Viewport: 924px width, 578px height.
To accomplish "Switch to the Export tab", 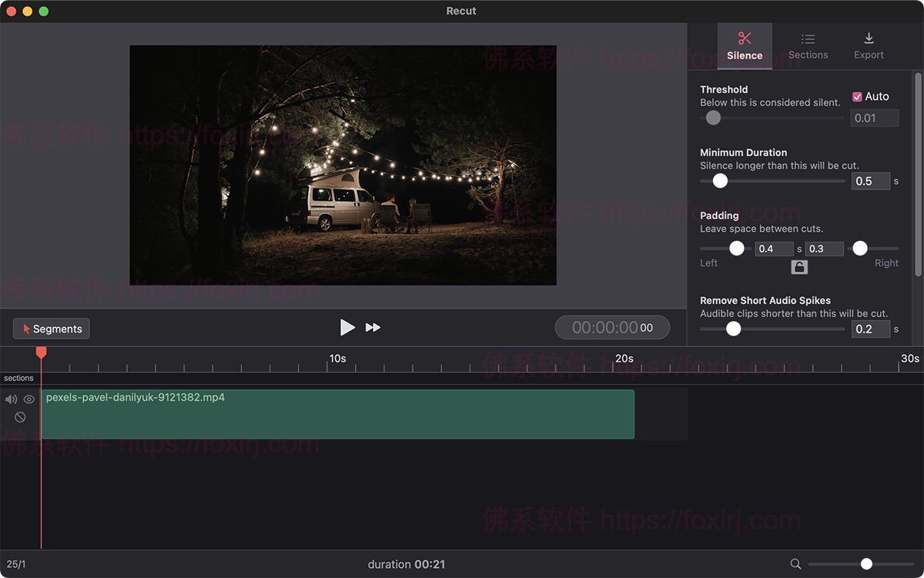I will 868,46.
